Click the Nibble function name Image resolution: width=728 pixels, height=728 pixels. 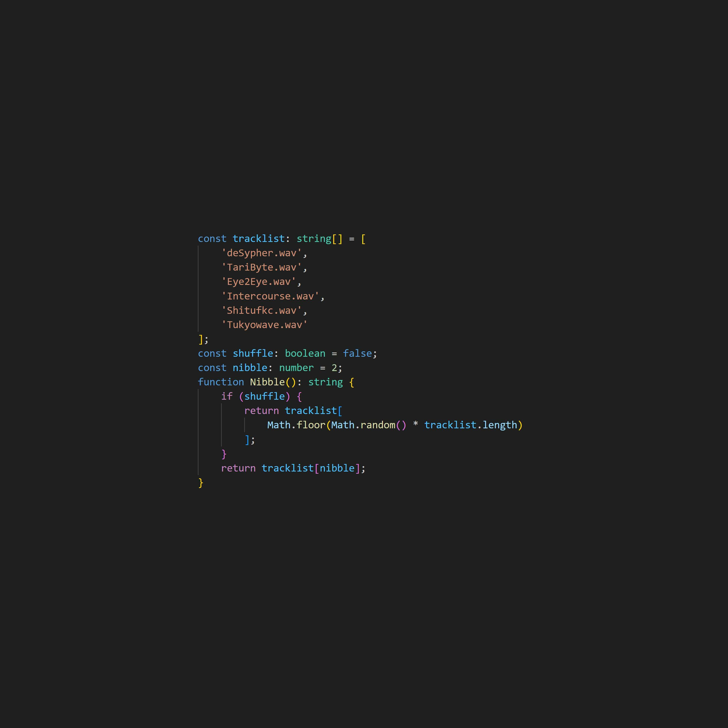click(267, 382)
